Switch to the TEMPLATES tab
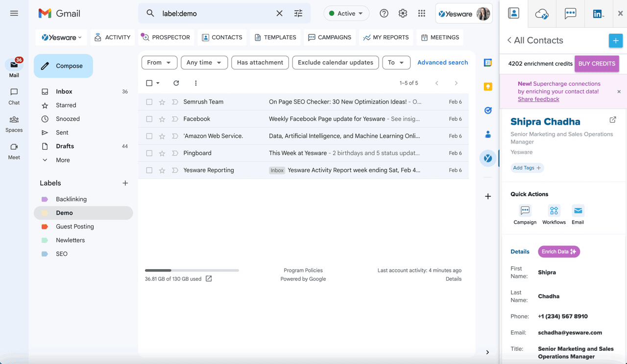 click(x=275, y=37)
